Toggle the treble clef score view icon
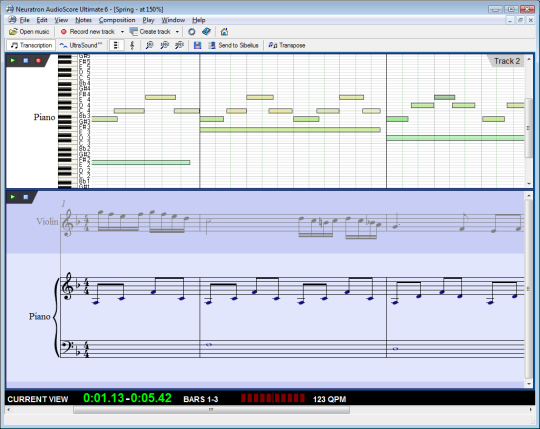This screenshot has height=429, width=540. pyautogui.click(x=132, y=45)
